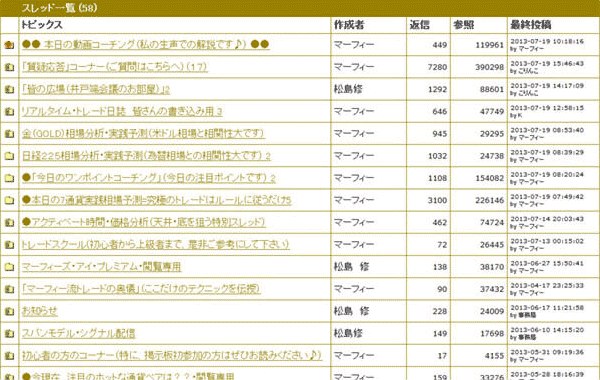Open リアルタイム・トレード日誌 thread
600x380 pixels.
tap(122, 111)
